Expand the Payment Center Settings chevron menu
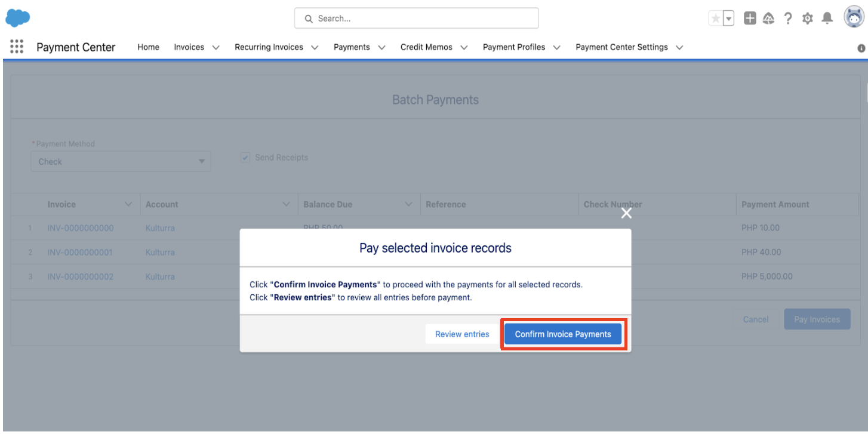The width and height of the screenshot is (868, 434). [679, 47]
